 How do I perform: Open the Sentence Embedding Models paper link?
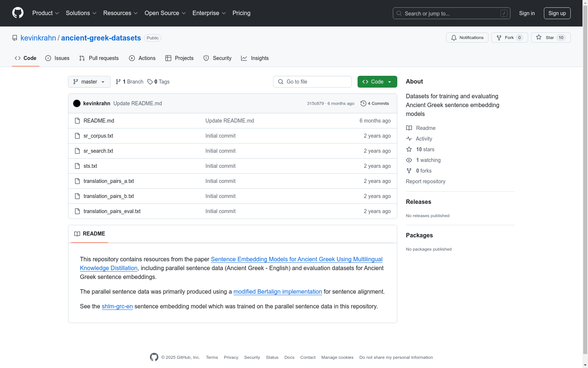(231, 263)
